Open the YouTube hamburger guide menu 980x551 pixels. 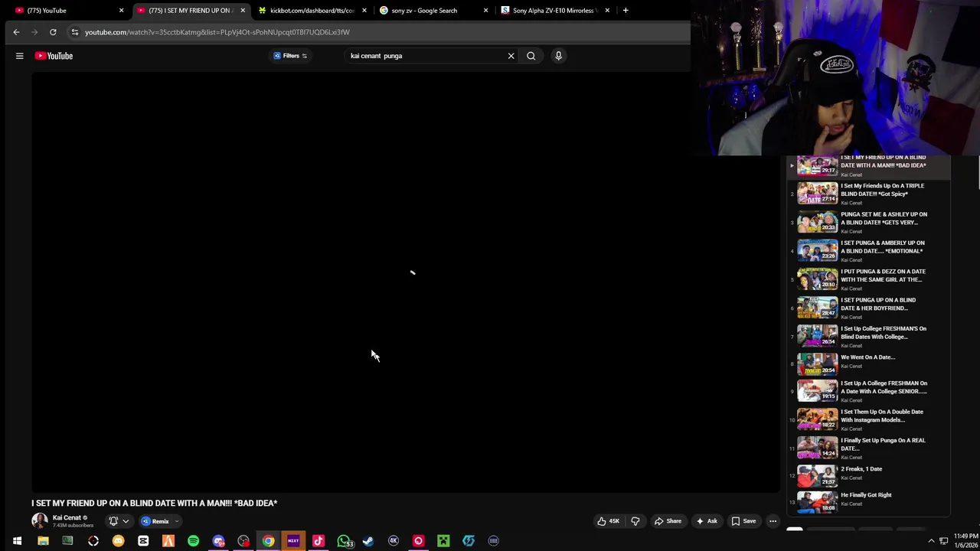(x=19, y=56)
